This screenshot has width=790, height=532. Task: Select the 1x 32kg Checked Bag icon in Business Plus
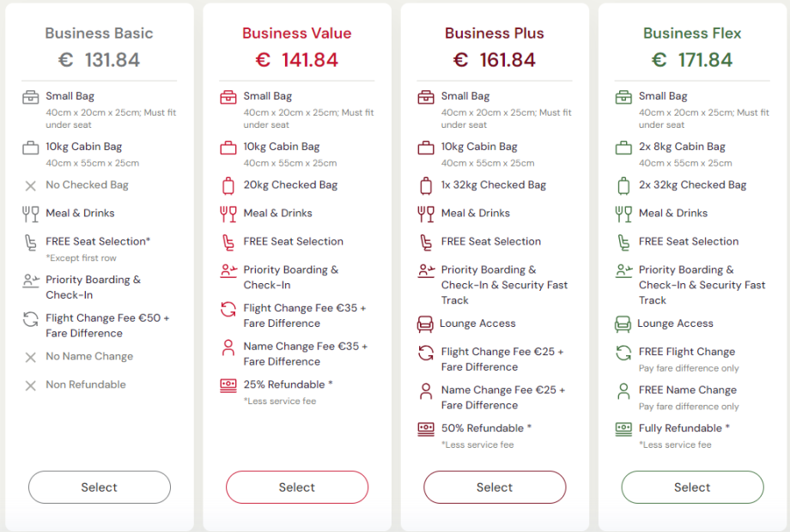428,185
